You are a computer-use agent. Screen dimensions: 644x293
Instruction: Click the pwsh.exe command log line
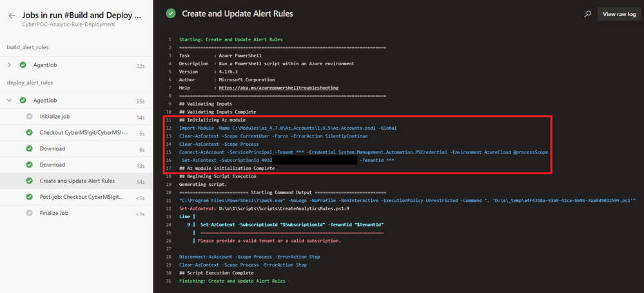(x=407, y=200)
